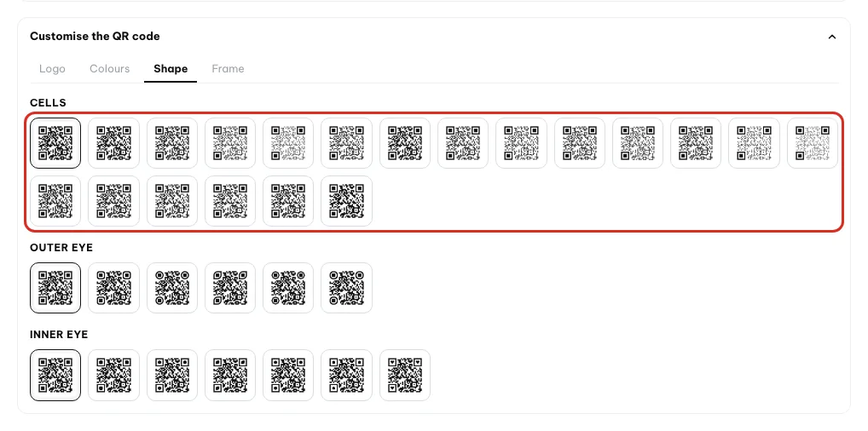868x431 pixels.
Task: Choose the fifth OUTER EYE style option
Action: 288,288
